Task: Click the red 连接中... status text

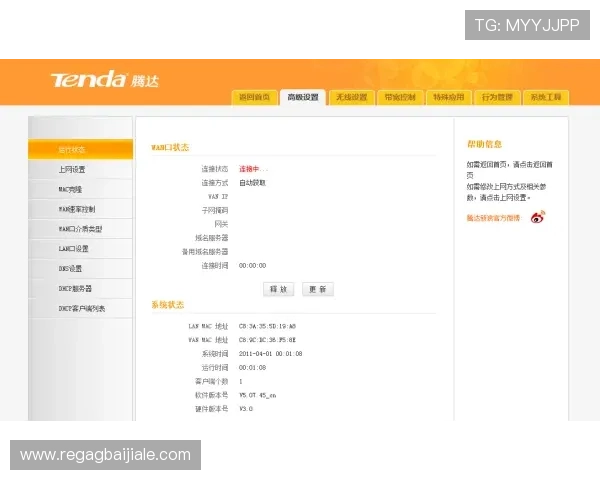Action: pos(253,169)
